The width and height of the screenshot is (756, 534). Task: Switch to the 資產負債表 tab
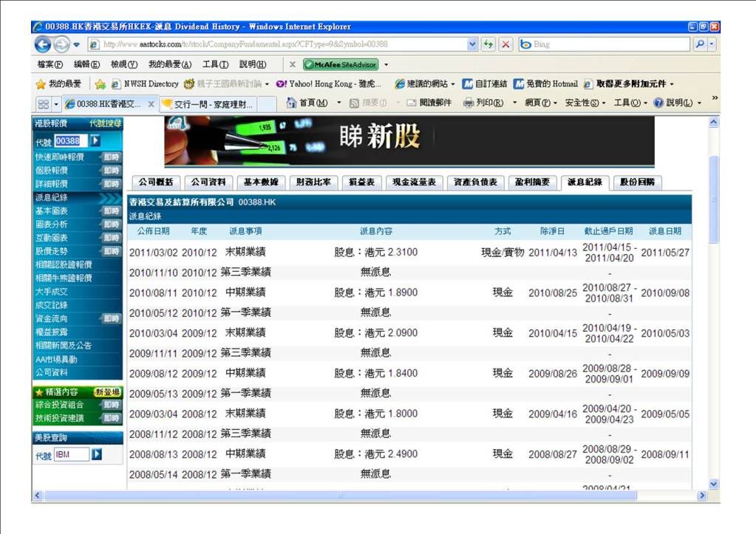(476, 182)
